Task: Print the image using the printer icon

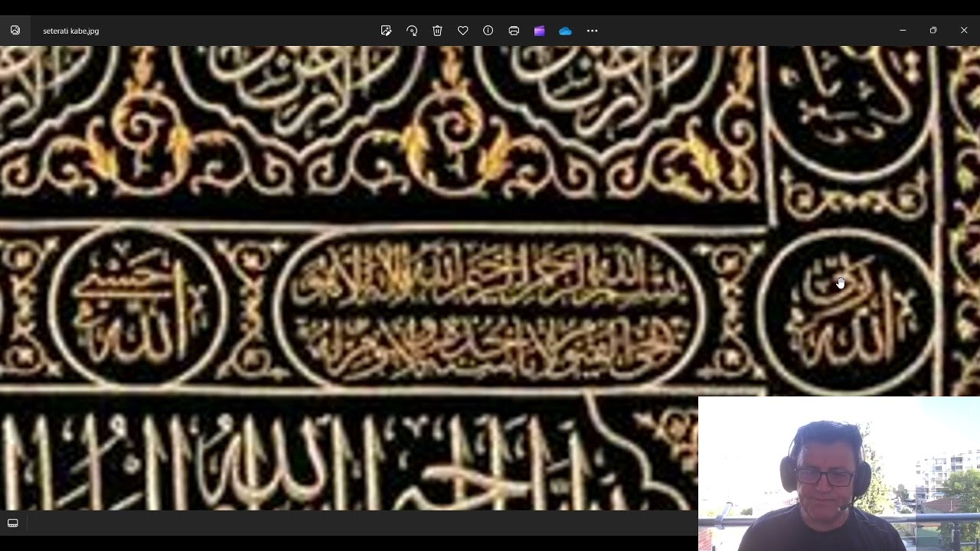Action: [514, 31]
